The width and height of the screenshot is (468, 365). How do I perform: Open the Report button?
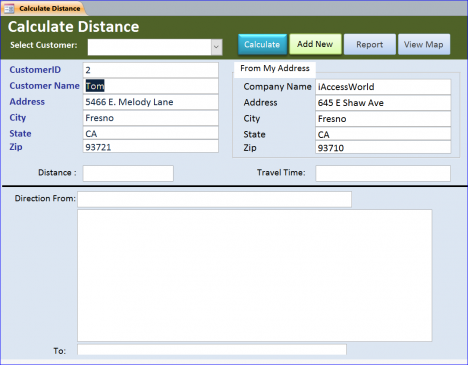(x=370, y=44)
